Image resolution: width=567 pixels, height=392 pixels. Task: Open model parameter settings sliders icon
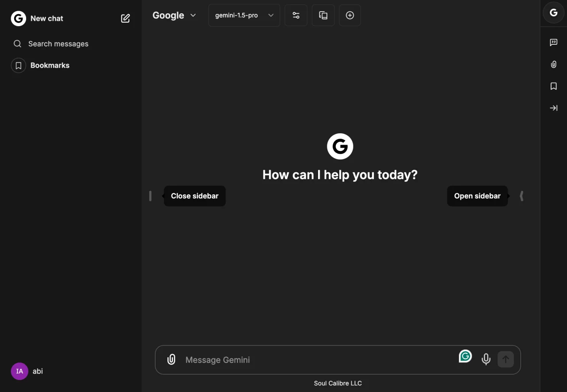pyautogui.click(x=296, y=15)
